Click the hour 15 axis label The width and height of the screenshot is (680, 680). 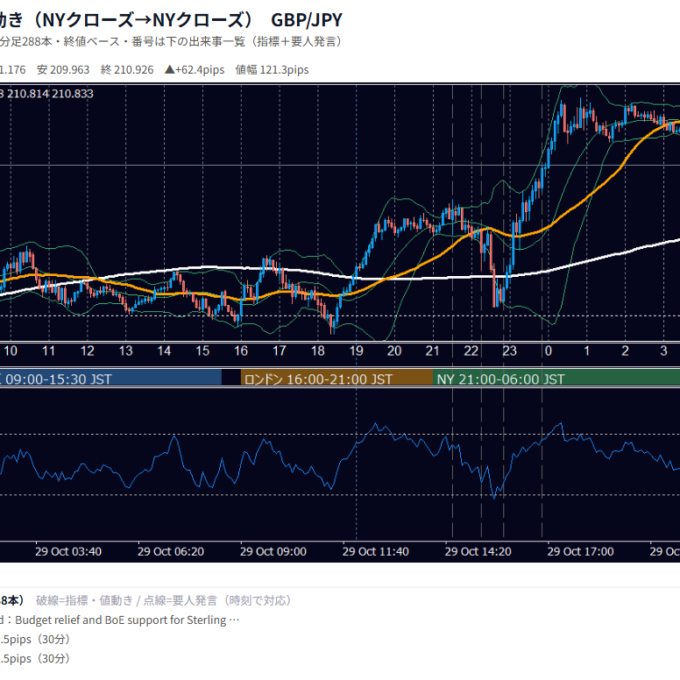[203, 351]
